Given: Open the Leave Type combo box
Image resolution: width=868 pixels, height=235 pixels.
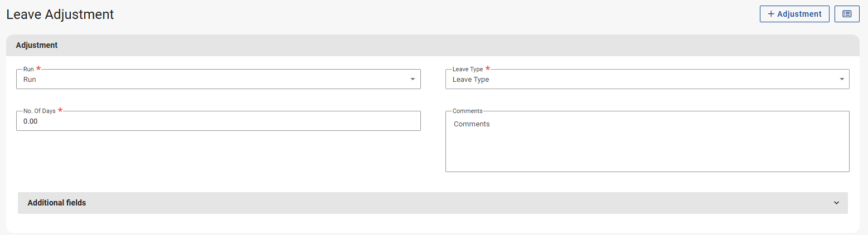Looking at the screenshot, I should click(x=647, y=79).
